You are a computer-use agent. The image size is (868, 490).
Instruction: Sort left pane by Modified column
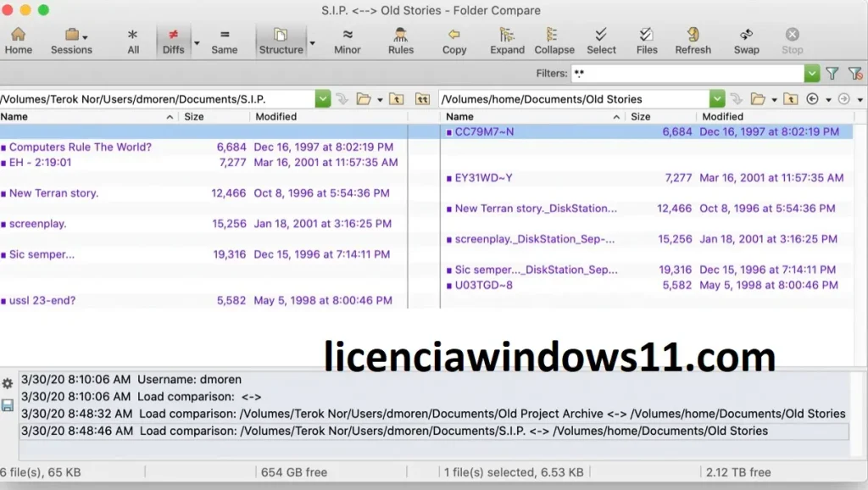tap(330, 117)
